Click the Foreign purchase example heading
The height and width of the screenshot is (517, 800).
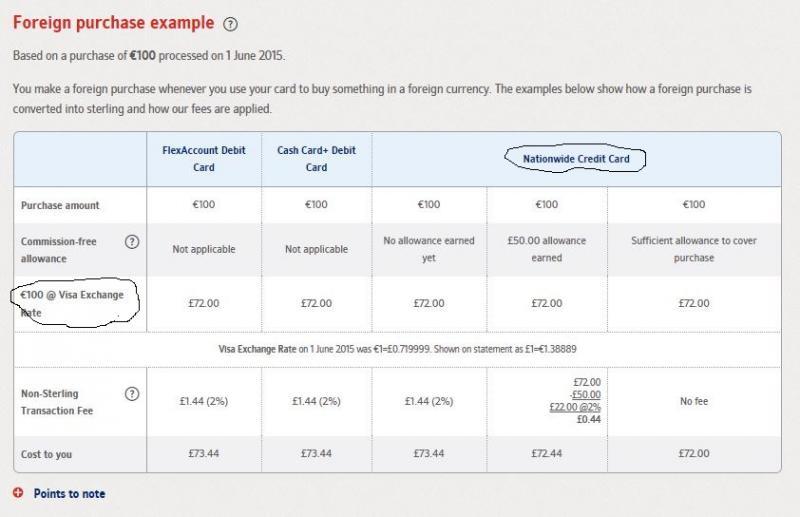pyautogui.click(x=113, y=23)
